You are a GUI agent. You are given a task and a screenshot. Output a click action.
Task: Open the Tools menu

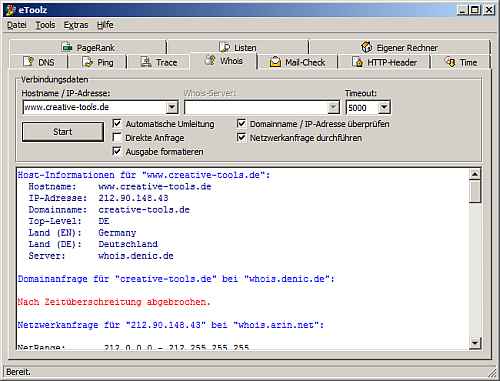tap(45, 25)
